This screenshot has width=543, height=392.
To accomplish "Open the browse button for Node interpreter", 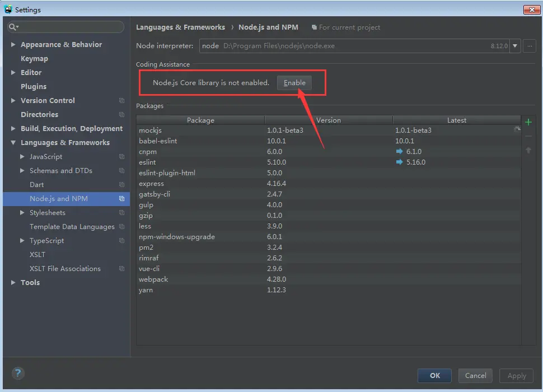I will [x=530, y=46].
